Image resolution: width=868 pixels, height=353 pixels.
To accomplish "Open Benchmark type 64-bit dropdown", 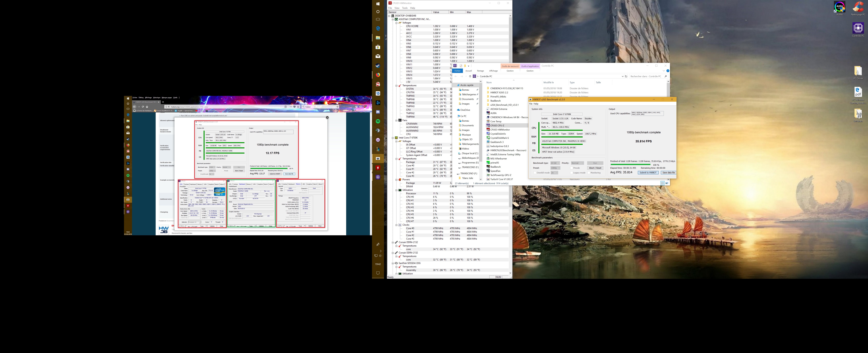I will pyautogui.click(x=555, y=163).
